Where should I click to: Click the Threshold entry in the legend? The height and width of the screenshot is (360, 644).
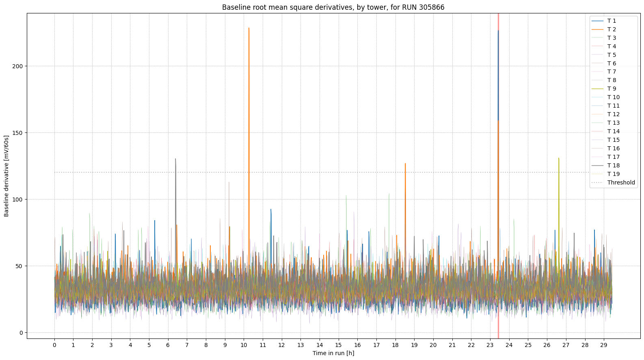coord(621,182)
